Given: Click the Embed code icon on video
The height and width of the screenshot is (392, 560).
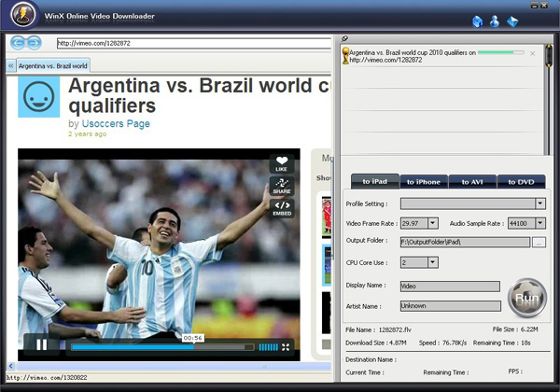Looking at the screenshot, I should click(282, 208).
